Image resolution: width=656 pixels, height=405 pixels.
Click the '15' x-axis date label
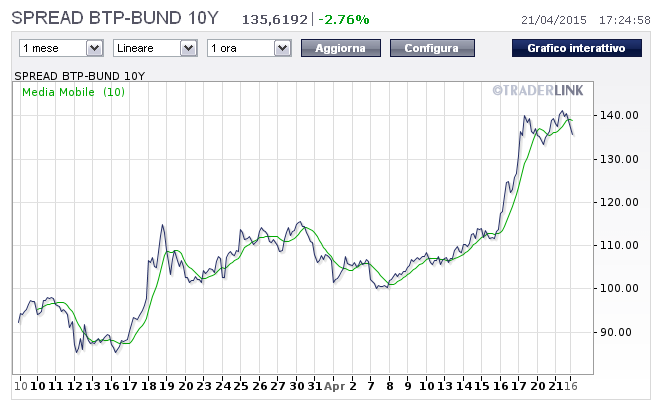[482, 386]
